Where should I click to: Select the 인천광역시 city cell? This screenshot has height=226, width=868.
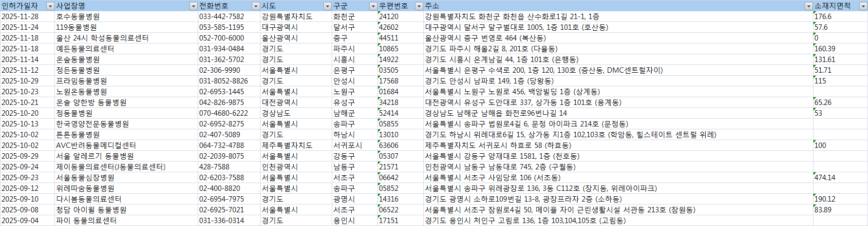point(296,167)
